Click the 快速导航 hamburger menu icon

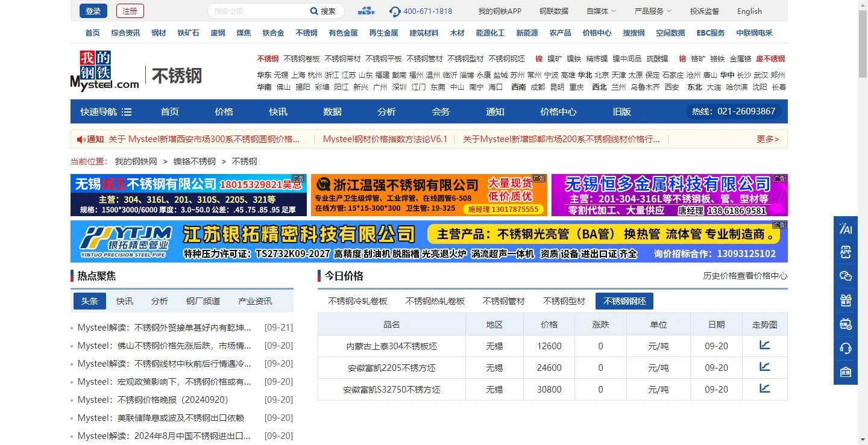pyautogui.click(x=127, y=111)
